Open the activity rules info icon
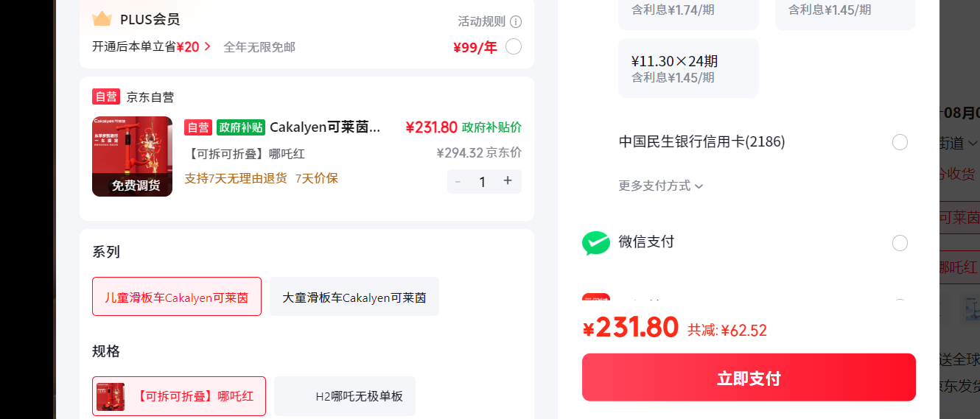 tap(516, 21)
